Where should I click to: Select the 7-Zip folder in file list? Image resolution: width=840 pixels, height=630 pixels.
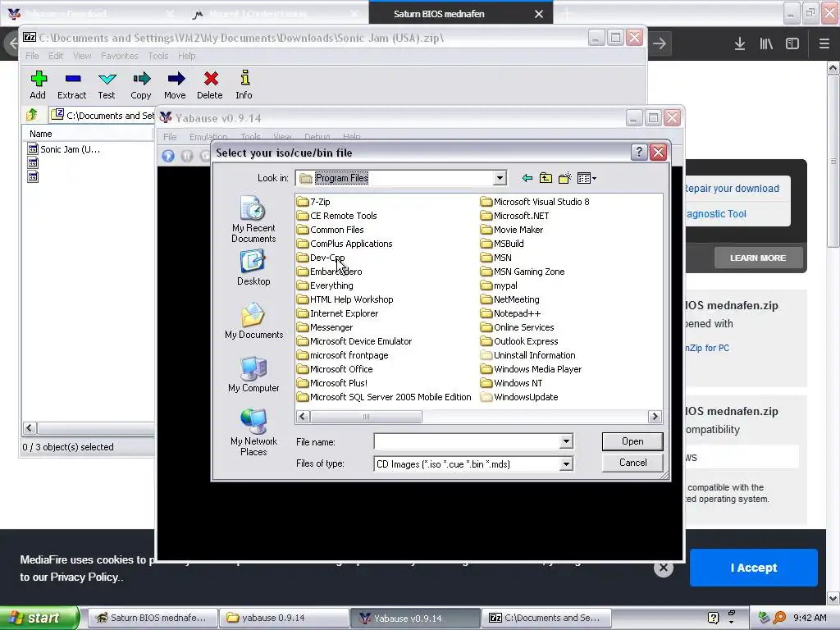(x=314, y=202)
